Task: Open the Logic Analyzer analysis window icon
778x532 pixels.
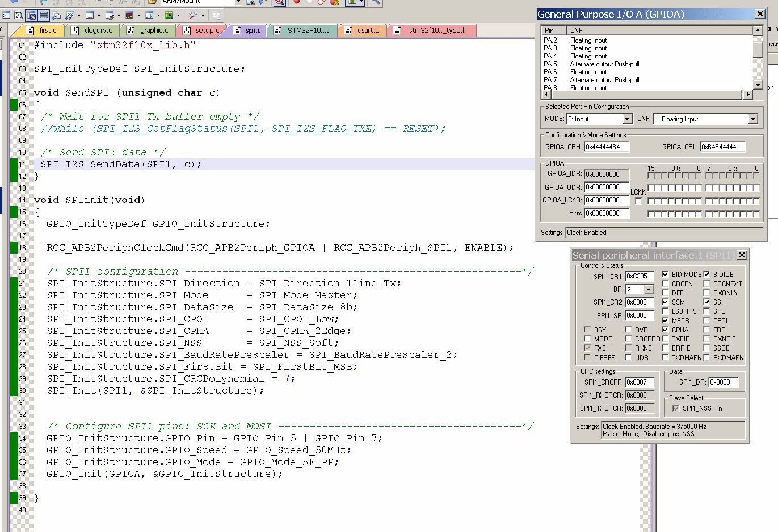Action: [x=129, y=15]
